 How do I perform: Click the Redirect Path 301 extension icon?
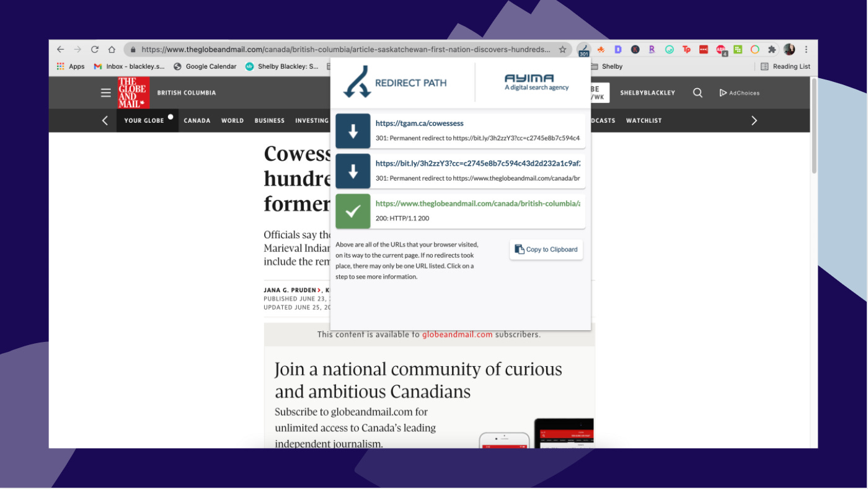tap(584, 50)
